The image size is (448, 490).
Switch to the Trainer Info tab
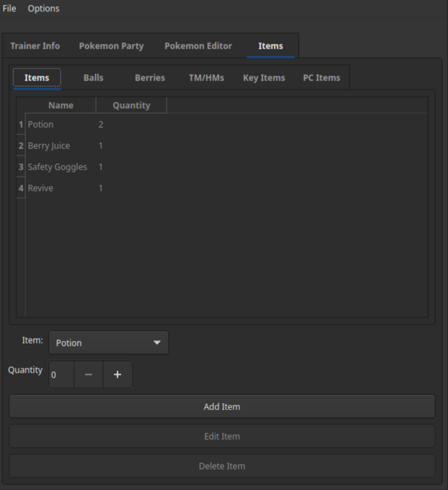pos(35,46)
